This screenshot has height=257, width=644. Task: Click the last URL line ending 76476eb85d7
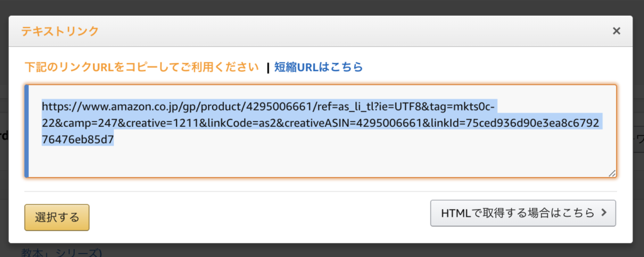[77, 139]
